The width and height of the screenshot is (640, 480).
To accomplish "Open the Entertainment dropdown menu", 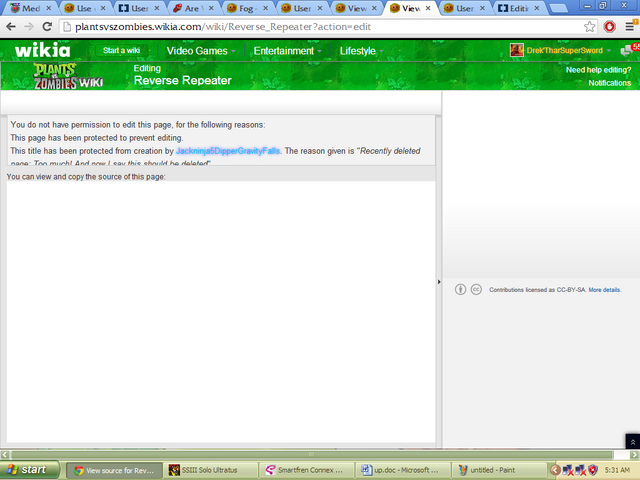I will [287, 51].
